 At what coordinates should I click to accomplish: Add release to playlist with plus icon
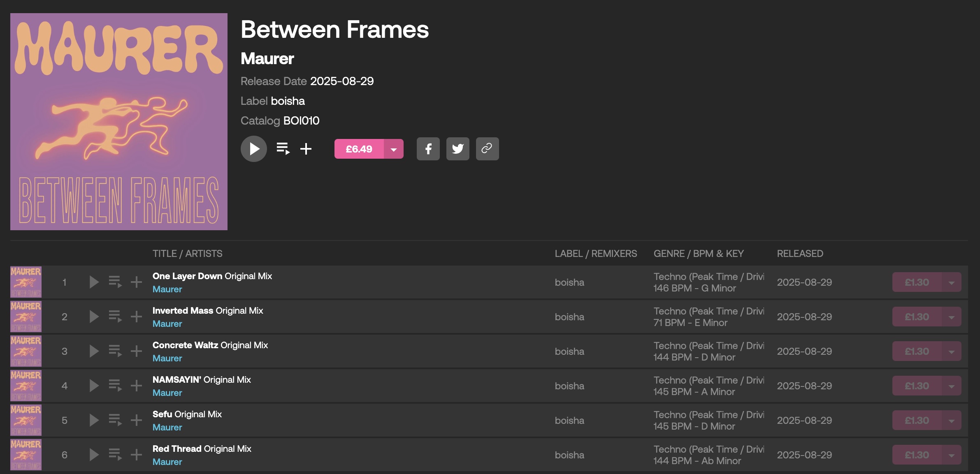tap(306, 149)
